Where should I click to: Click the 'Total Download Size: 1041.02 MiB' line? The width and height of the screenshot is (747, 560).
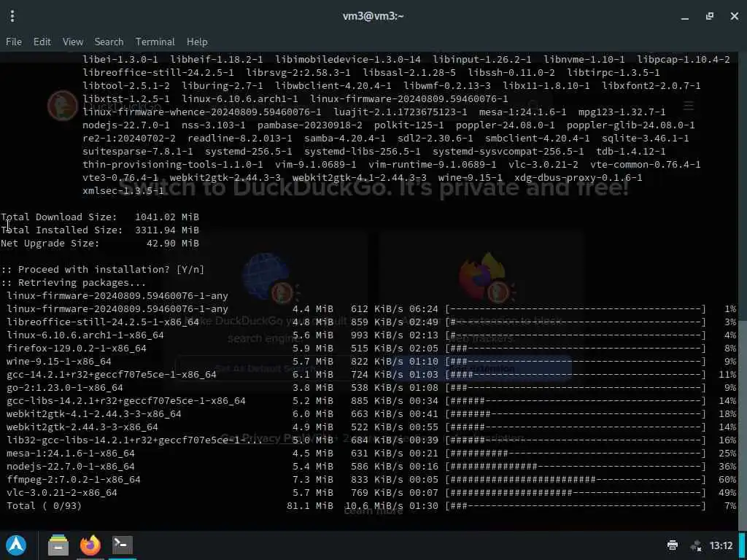(x=100, y=217)
